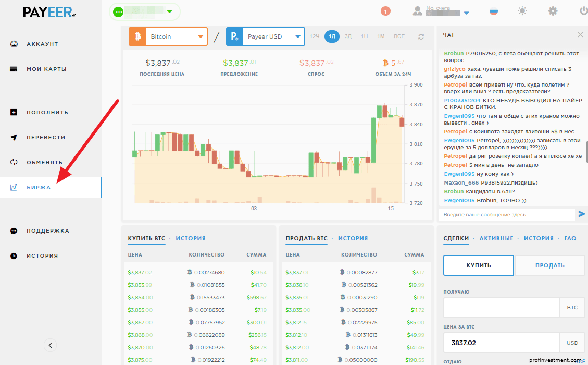Click the paper plane icon beside Перевести

(x=14, y=138)
